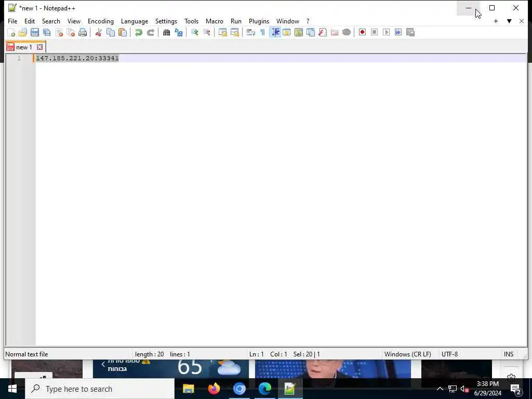The width and height of the screenshot is (532, 399).
Task: Close document with menu bar X button
Action: tap(522, 21)
